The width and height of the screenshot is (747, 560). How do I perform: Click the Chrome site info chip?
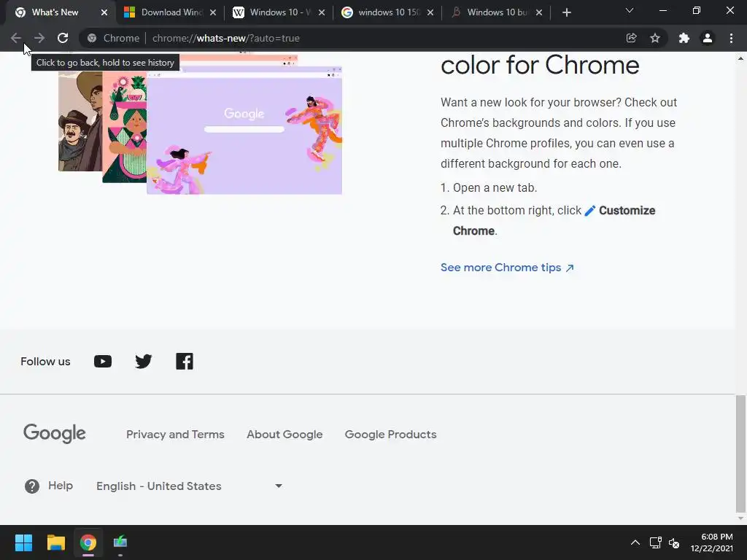tap(113, 38)
